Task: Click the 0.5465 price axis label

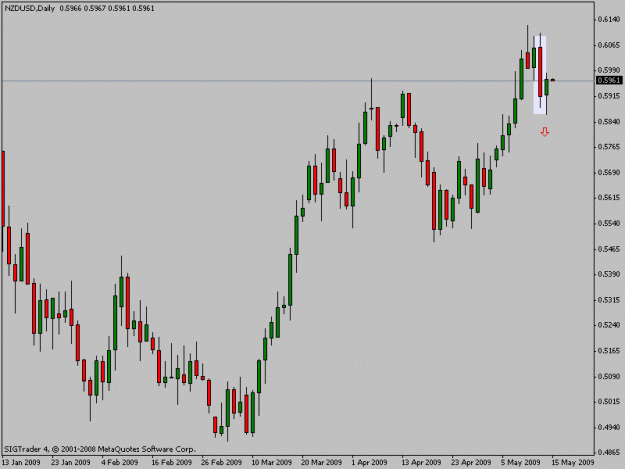Action: click(x=609, y=249)
